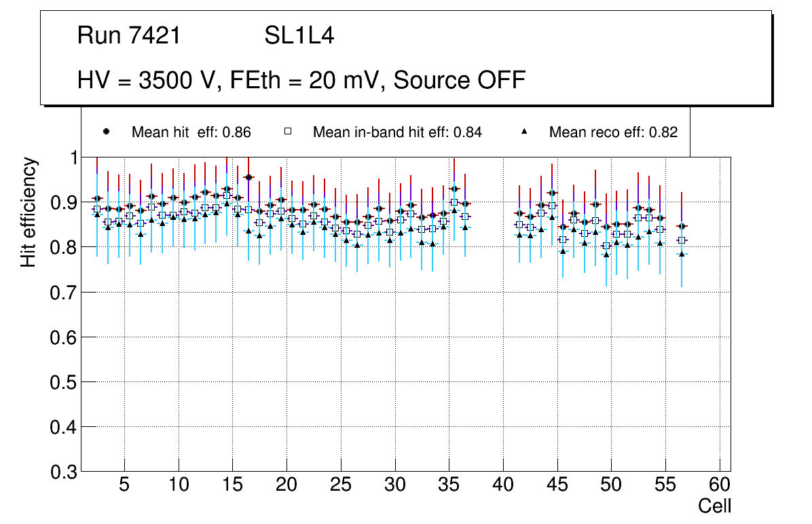The height and width of the screenshot is (524, 812).
Task: Click the x-axis tick label 40
Action: [x=503, y=485]
